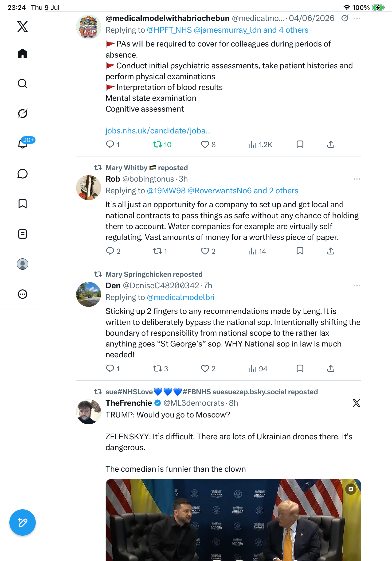This screenshot has height=561, width=392.
Task: Open the jobs.nhs.uk candidate link
Action: 158,131
